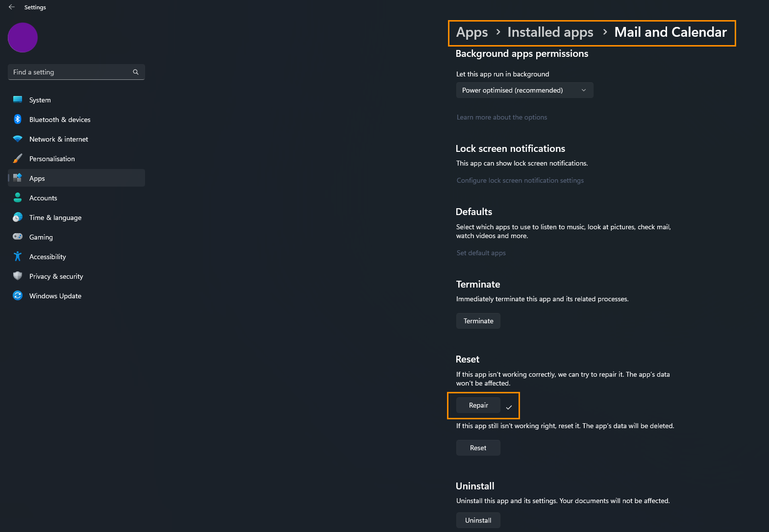This screenshot has height=532, width=769.
Task: Open Configure lock screen notification settings
Action: tap(520, 180)
